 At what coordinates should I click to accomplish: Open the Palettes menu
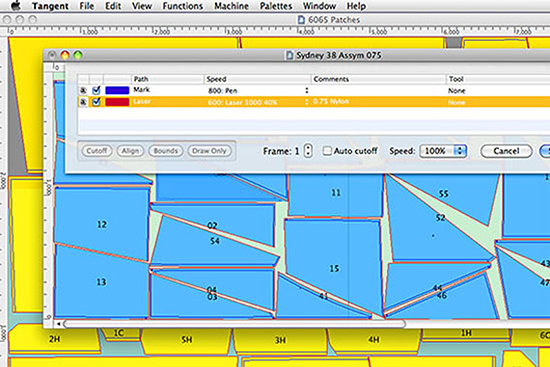coord(276,6)
